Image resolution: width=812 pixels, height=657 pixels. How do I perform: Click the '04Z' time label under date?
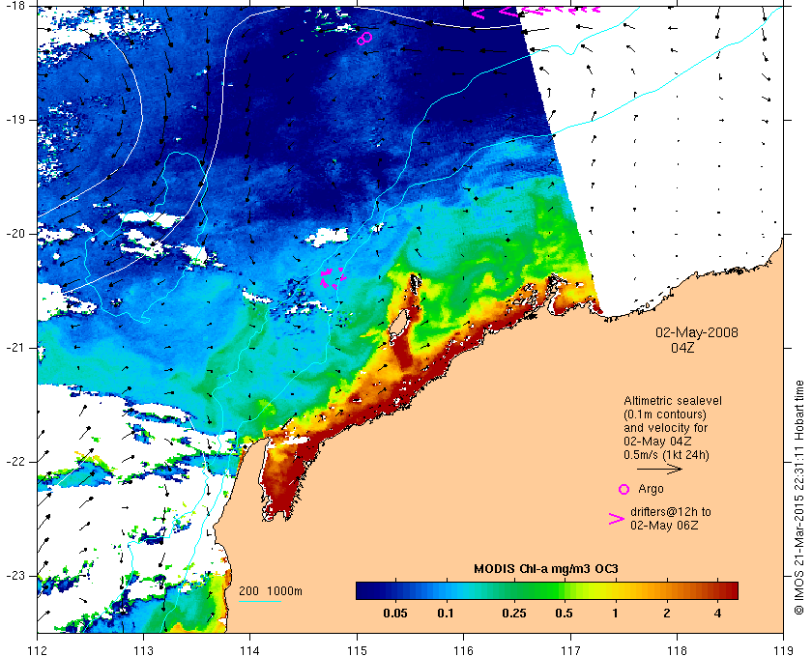pos(682,348)
